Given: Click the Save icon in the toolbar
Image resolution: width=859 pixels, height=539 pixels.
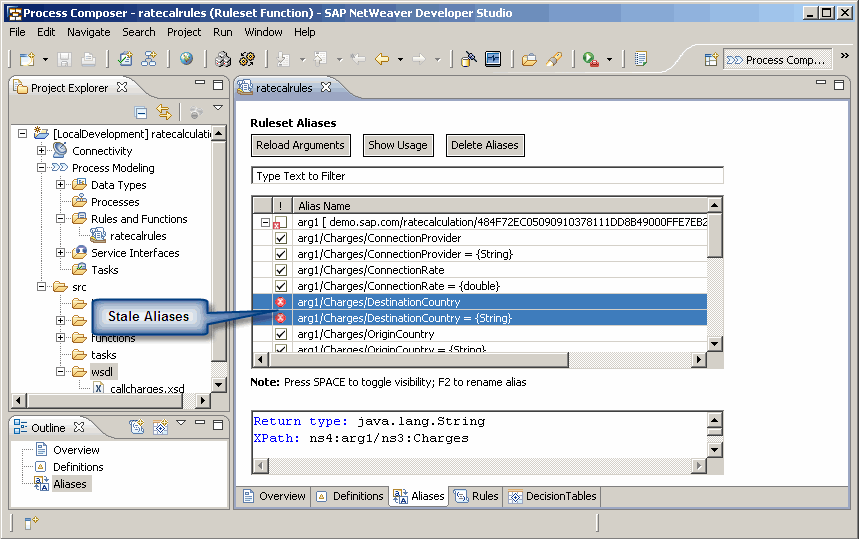Looking at the screenshot, I should [65, 60].
